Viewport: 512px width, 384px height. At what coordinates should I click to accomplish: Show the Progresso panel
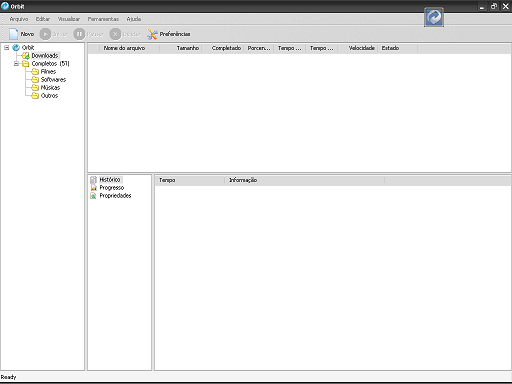pyautogui.click(x=112, y=188)
